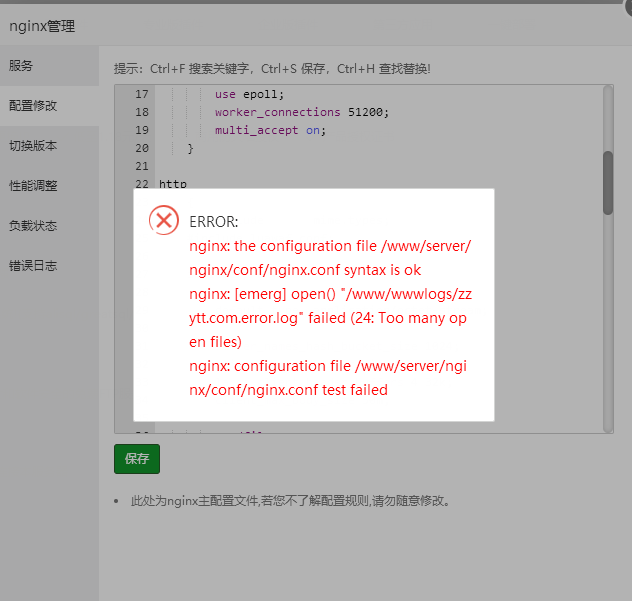
Task: Click the 'worker_connections 51200;' code line
Action: click(x=301, y=112)
